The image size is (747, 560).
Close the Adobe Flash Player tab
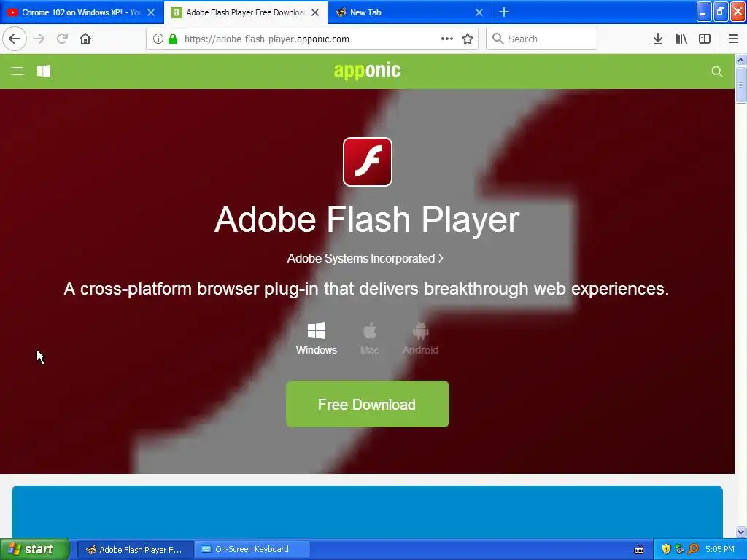(x=315, y=12)
